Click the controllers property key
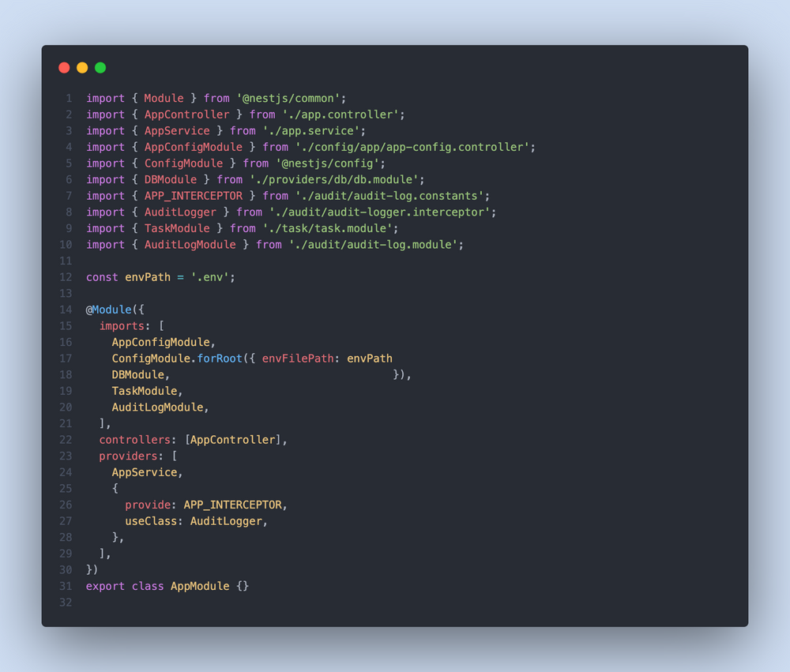 (134, 440)
